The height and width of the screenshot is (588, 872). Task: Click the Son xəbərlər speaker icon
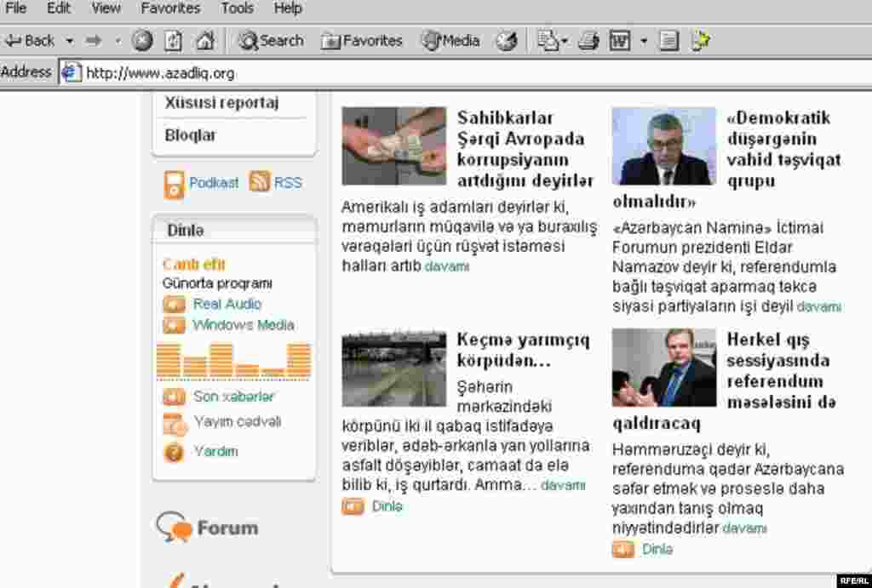point(175,396)
